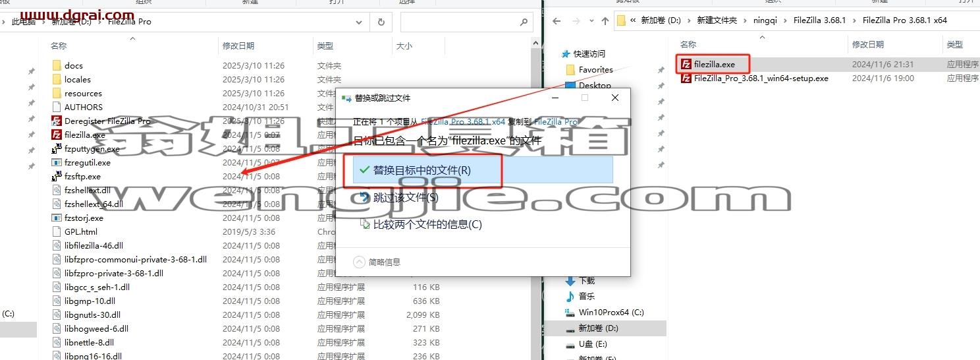Expand 简略信息 chevron in the dialog
This screenshot has width=980, height=360.
360,262
